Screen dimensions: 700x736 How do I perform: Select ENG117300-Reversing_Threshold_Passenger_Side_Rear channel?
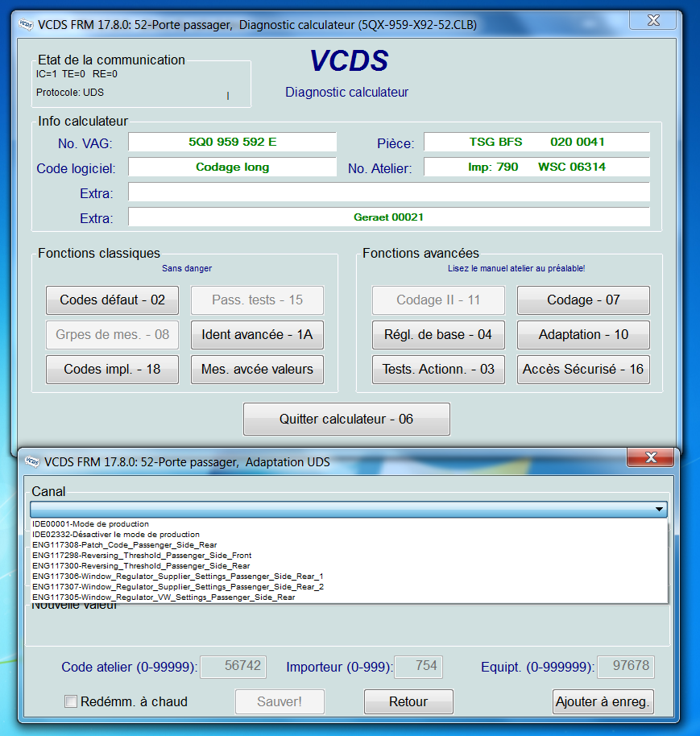141,566
